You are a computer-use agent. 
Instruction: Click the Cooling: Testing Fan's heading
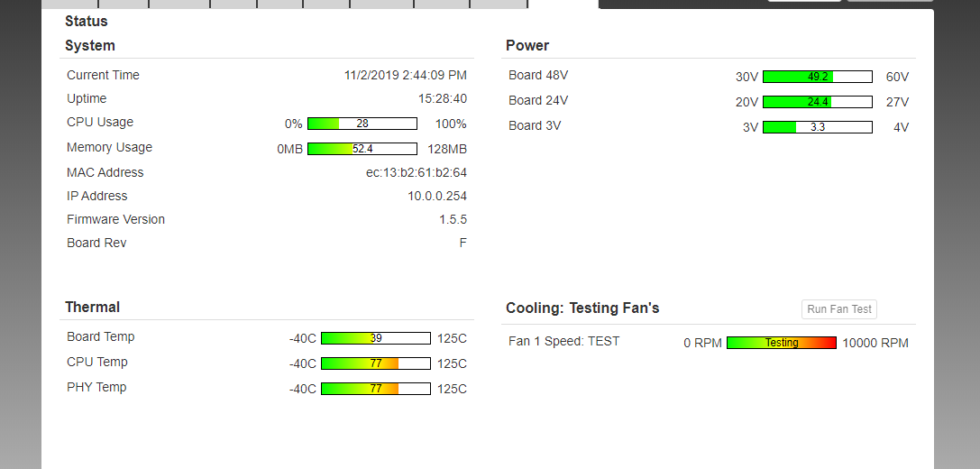click(x=582, y=308)
